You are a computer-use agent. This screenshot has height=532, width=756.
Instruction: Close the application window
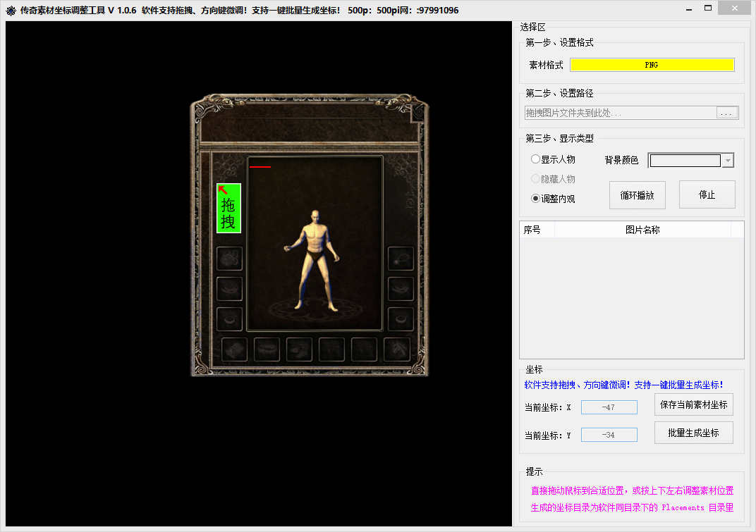click(734, 8)
